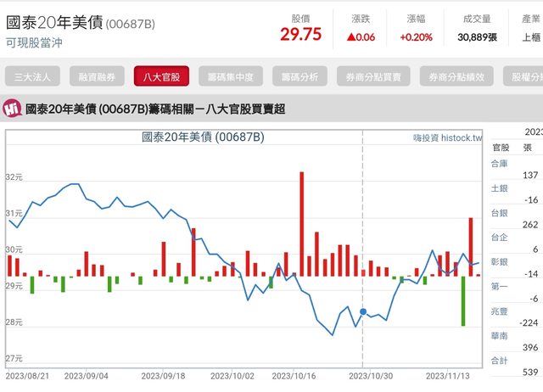Viewport: 543px width, 392px height.
Task: Click the 嗨投資 histock.tw watermark link
Action: click(447, 137)
